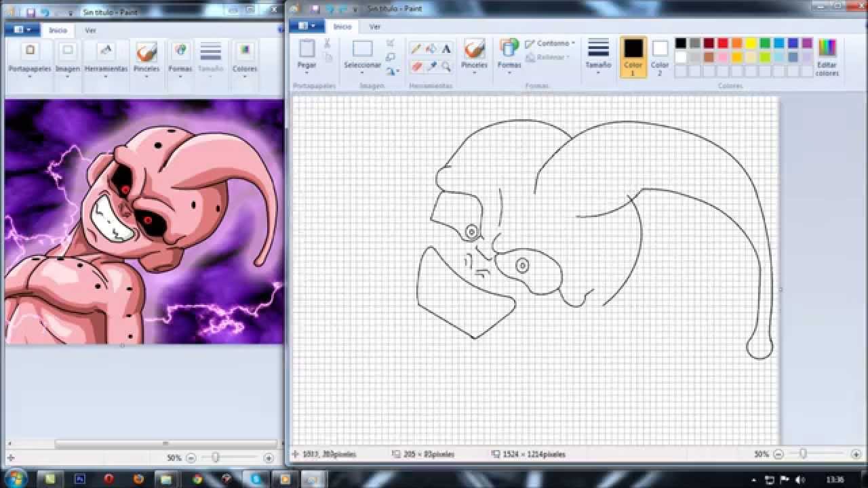Click the Herramientas icon in reference image window
Screen dimensions: 868x488
[x=106, y=50]
